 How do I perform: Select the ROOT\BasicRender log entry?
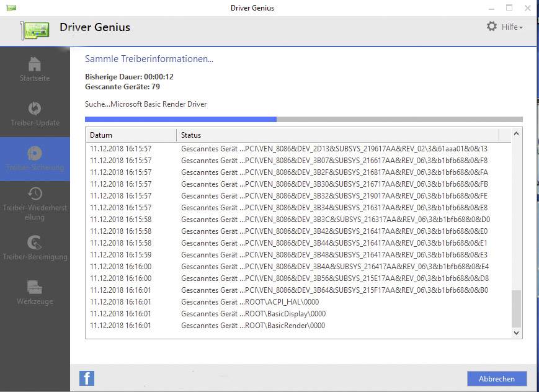tap(248, 325)
